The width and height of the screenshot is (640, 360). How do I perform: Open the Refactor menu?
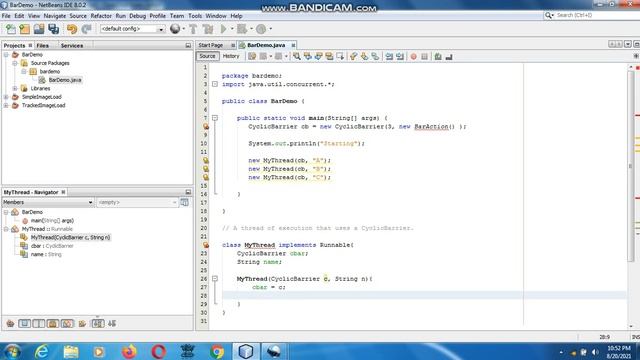click(101, 16)
